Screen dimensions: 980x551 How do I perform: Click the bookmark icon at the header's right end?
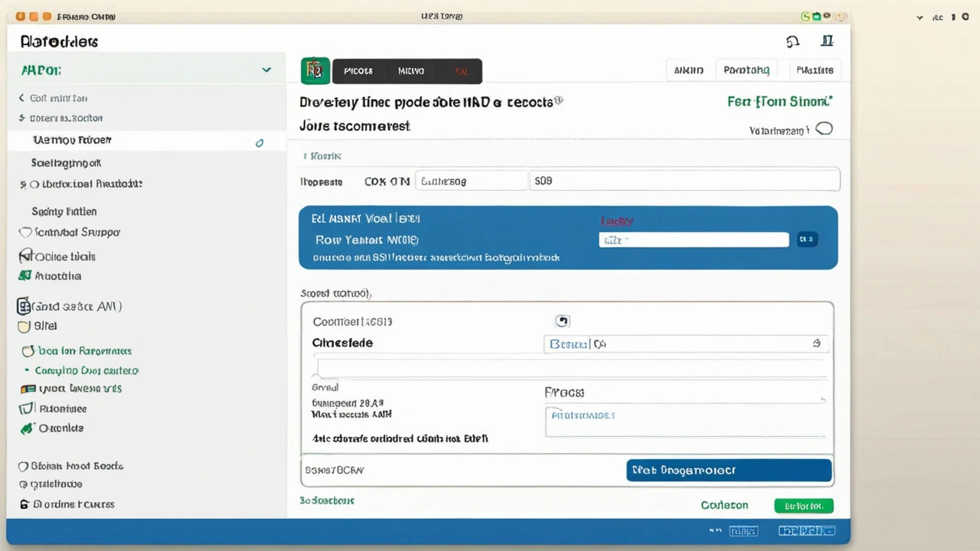[827, 41]
